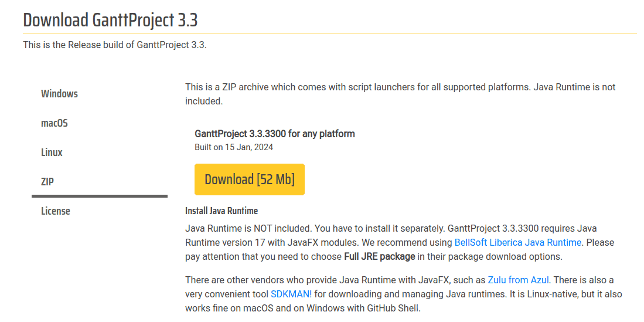Switch to the macOS tab
Image resolution: width=644 pixels, height=322 pixels.
[54, 123]
